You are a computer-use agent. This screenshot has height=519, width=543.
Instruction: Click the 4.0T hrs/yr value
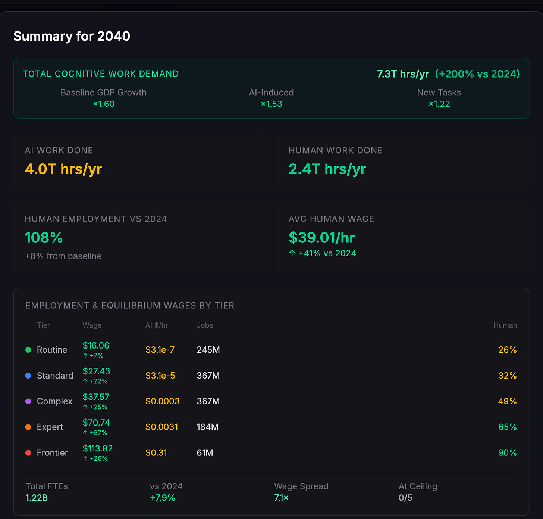[x=63, y=169]
